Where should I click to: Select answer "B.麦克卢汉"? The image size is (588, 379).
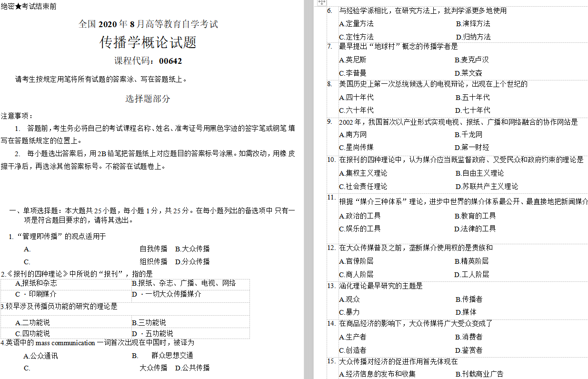click(x=472, y=60)
